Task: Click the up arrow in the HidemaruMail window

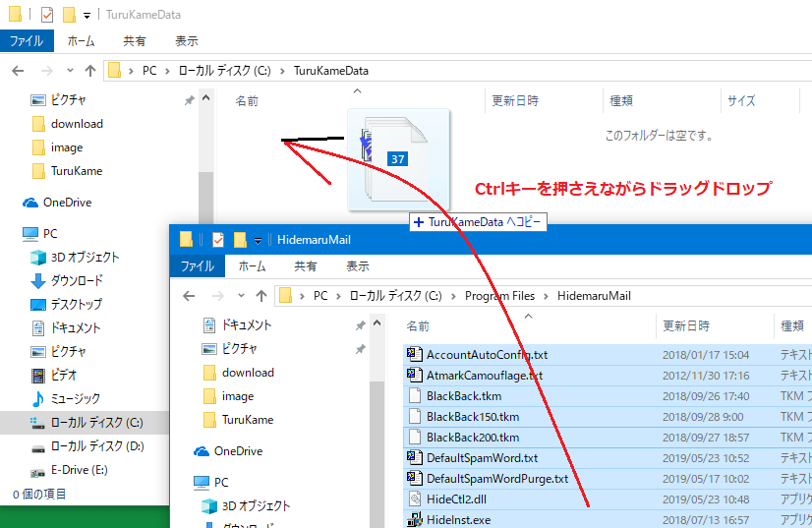Action: pos(261,295)
